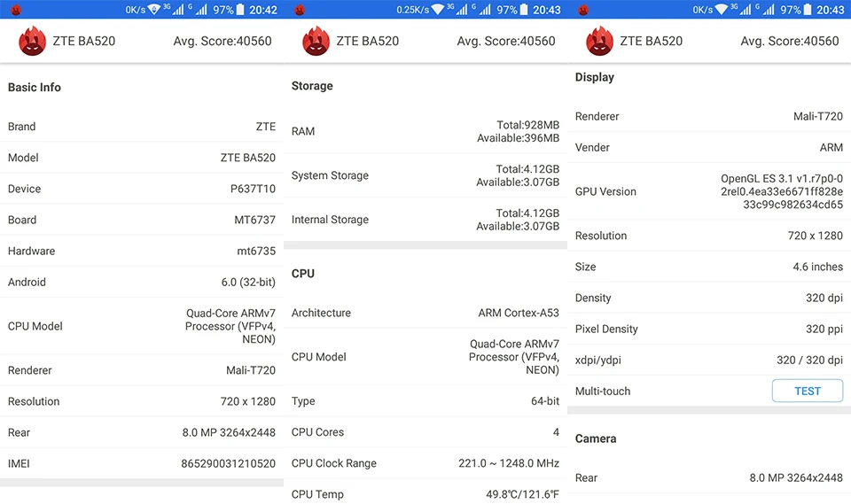Tap the Storage section heading
This screenshot has width=851, height=504.
click(312, 86)
